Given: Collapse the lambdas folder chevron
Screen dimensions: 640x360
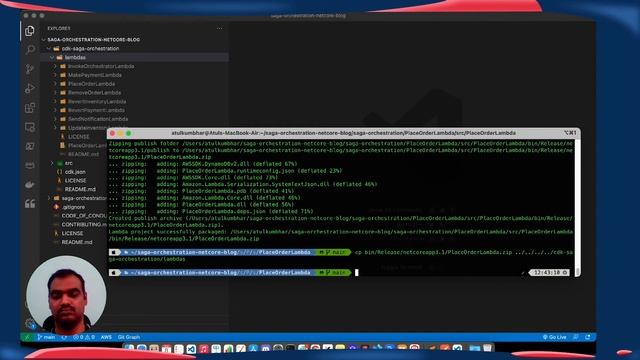Looking at the screenshot, I should pyautogui.click(x=52, y=58).
